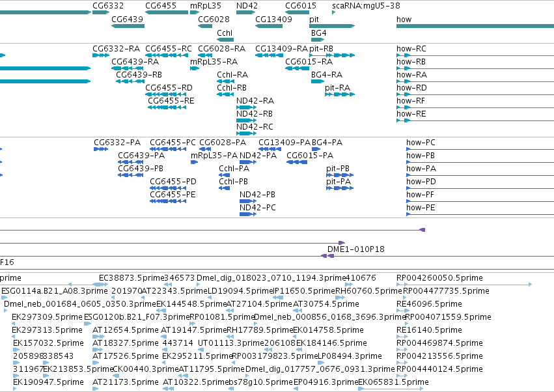Select the CG6332 gene label
This screenshot has width=554, height=392.
coord(108,6)
